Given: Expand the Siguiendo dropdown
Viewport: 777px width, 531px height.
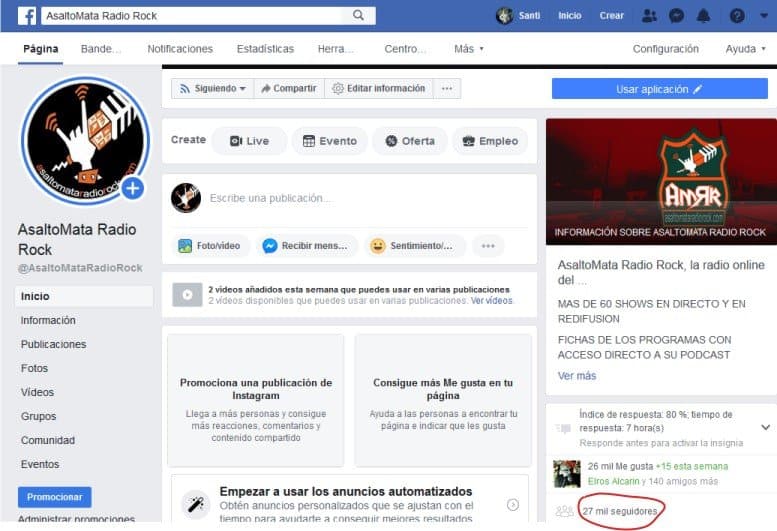Looking at the screenshot, I should pos(212,88).
